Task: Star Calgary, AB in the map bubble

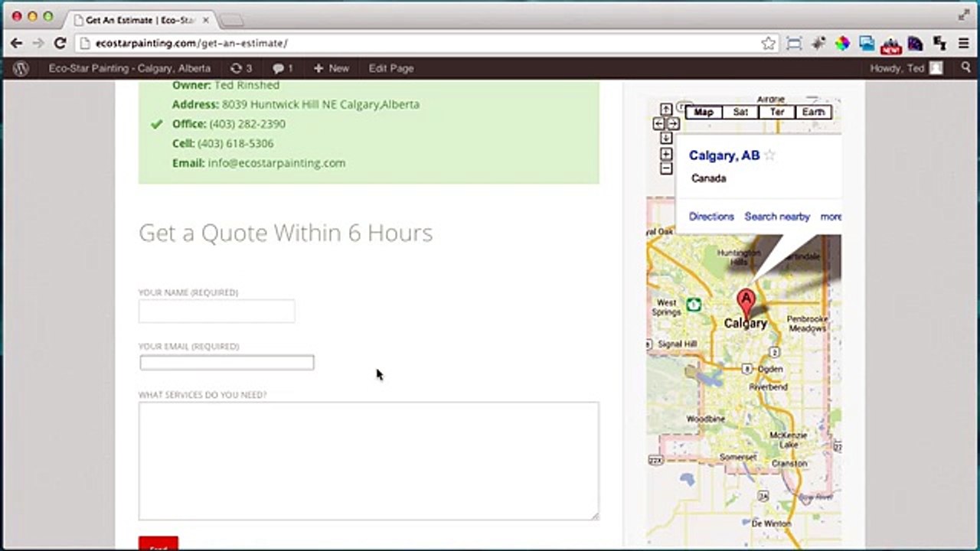Action: [770, 155]
